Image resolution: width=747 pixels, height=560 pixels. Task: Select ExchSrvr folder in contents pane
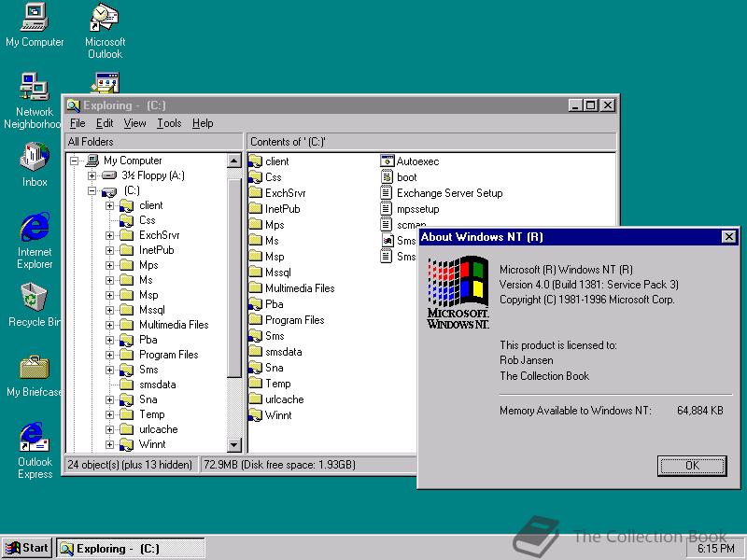(277, 193)
